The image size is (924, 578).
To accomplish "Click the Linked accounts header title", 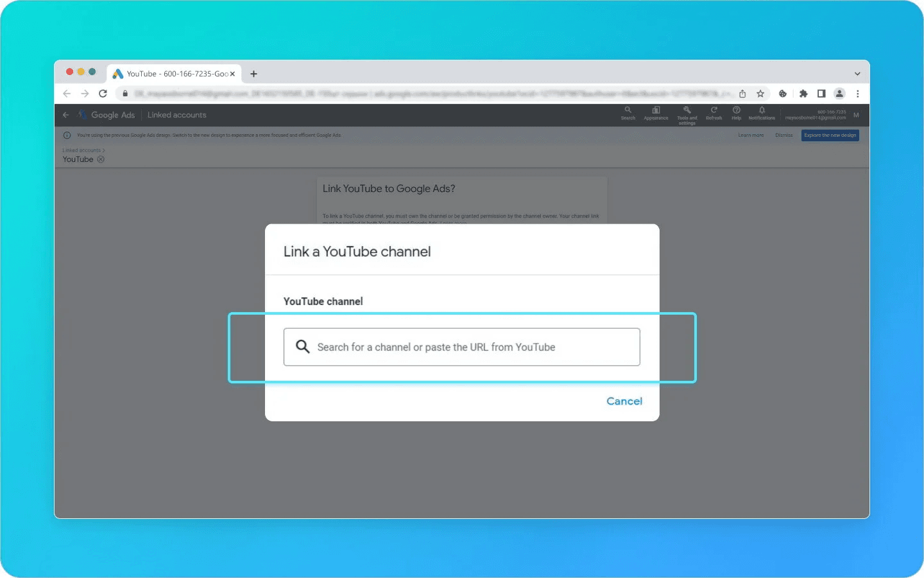I will tap(177, 115).
